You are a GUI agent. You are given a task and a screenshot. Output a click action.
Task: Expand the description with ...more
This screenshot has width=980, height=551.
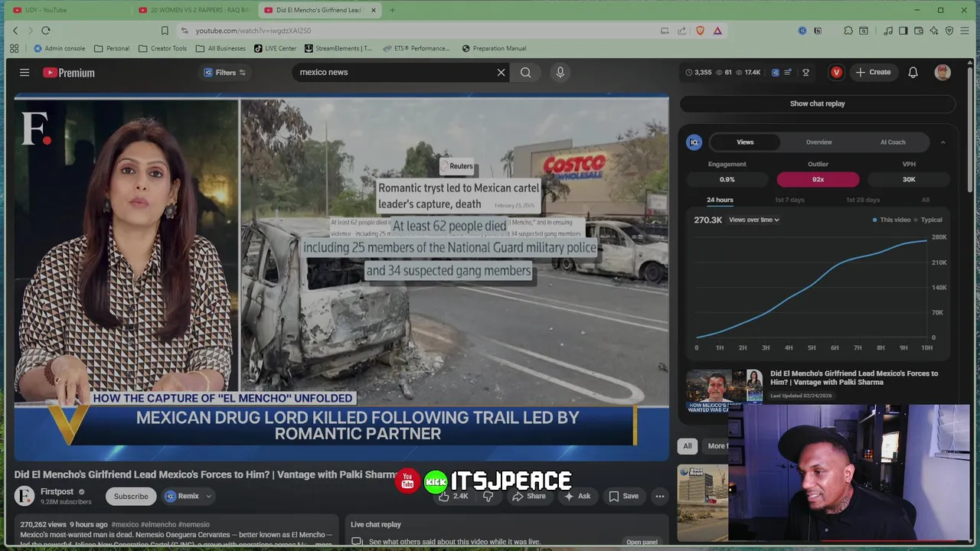click(323, 544)
